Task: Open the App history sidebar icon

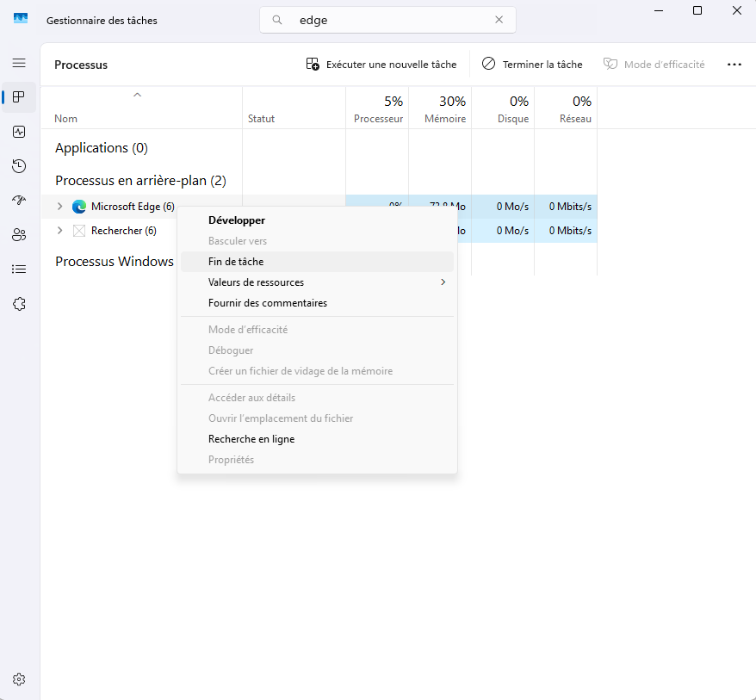Action: pyautogui.click(x=19, y=166)
